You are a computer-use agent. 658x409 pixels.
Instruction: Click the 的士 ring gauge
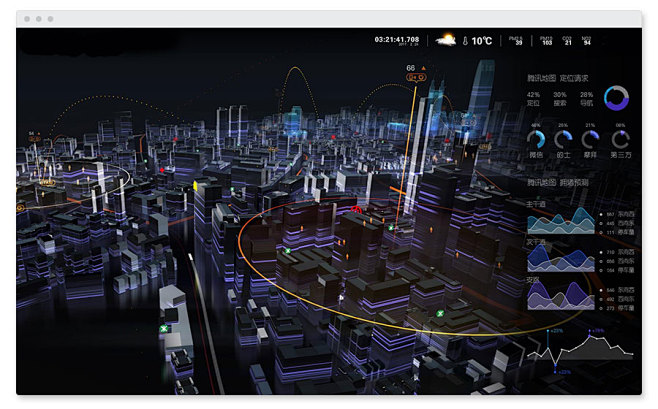coord(563,139)
